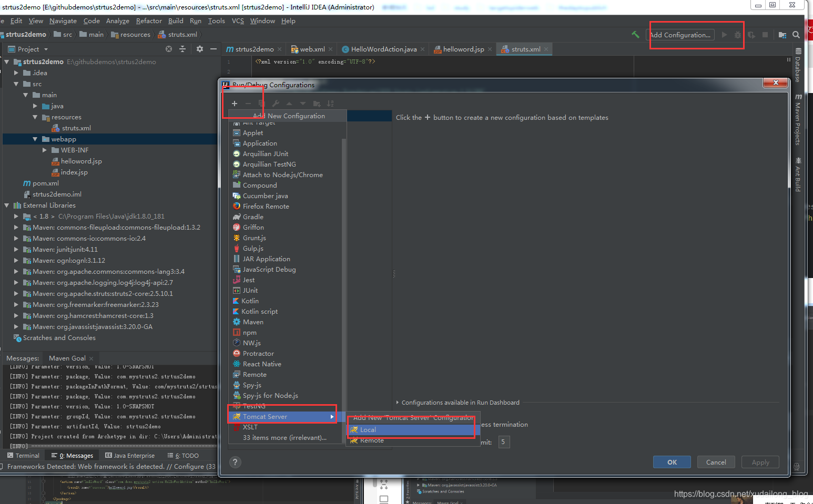Click the OK button
The image size is (813, 504).
point(672,462)
